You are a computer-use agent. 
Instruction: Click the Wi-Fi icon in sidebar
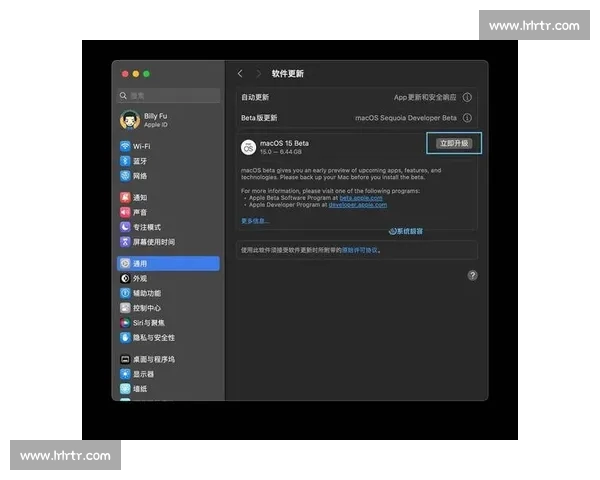125,146
